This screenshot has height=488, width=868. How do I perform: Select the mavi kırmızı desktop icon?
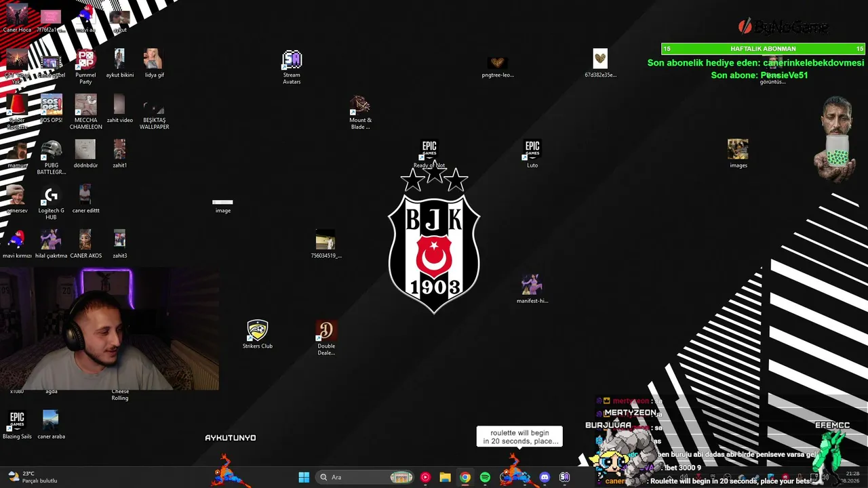click(x=17, y=245)
